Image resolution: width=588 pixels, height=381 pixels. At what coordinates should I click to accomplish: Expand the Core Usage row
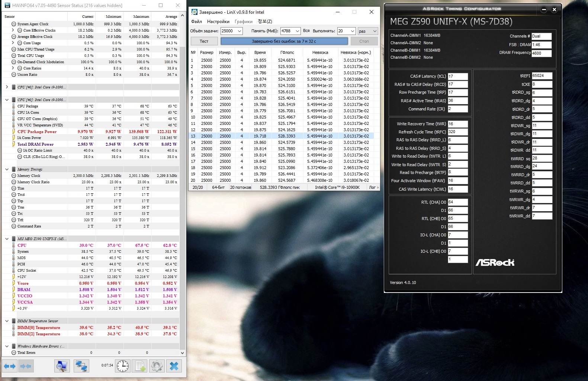13,43
